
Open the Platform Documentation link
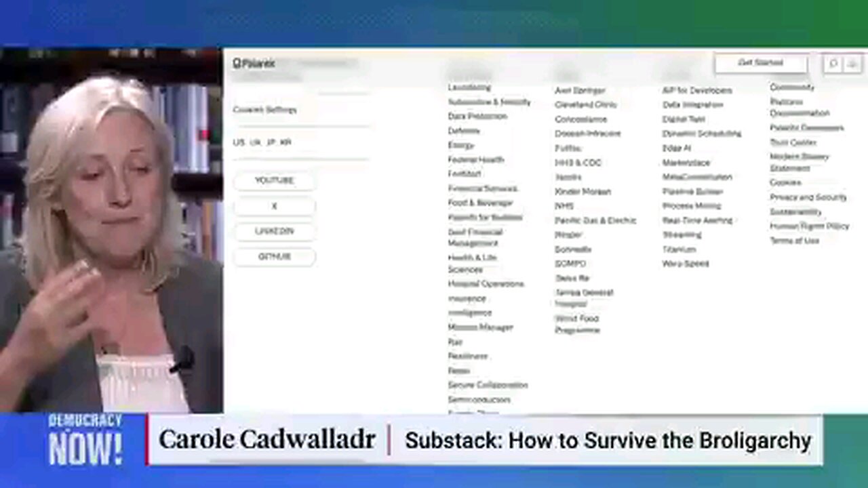tap(800, 108)
